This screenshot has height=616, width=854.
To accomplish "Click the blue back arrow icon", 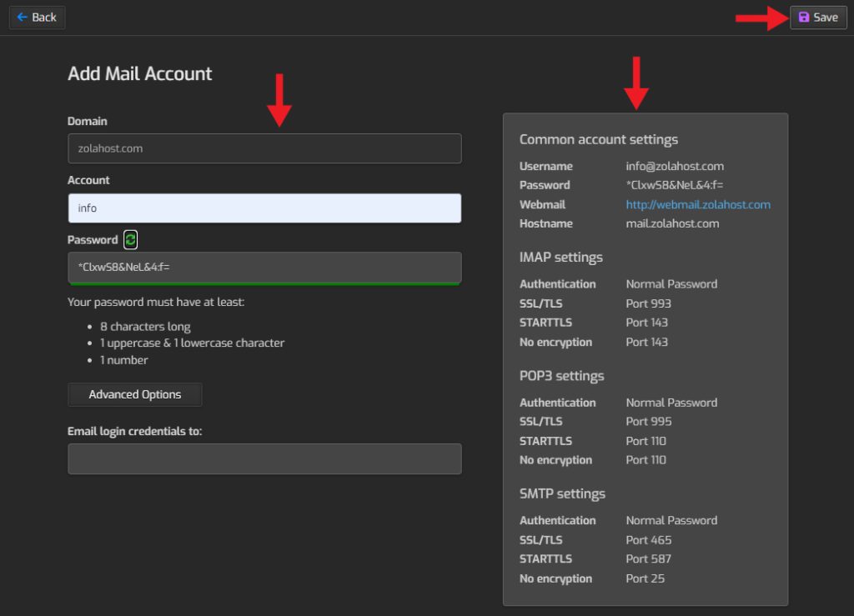I will point(21,17).
